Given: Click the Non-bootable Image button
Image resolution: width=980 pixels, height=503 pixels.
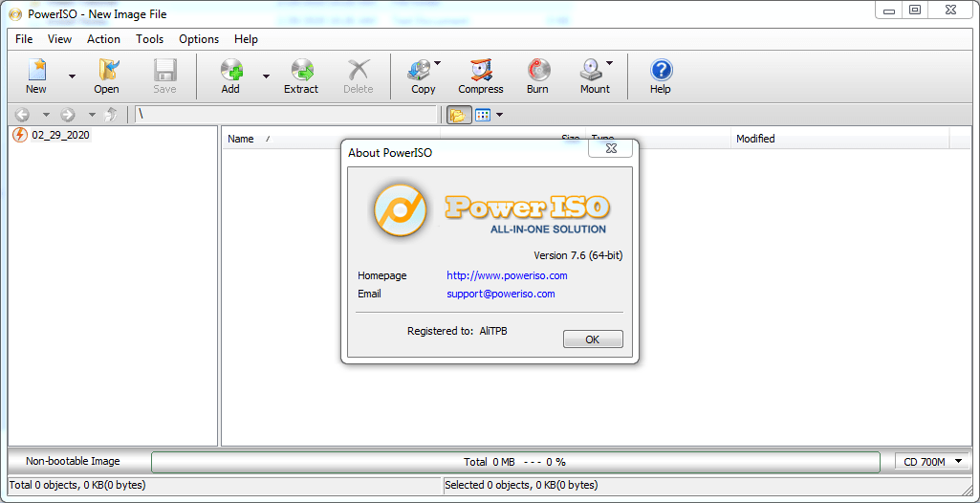Looking at the screenshot, I should pyautogui.click(x=73, y=462).
